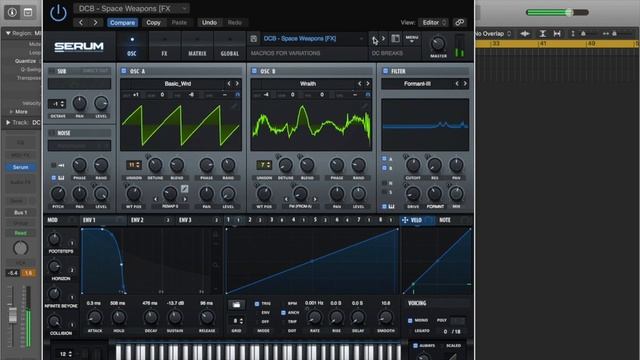Switch to the GLOBAL tab
This screenshot has width=640, height=360.
[x=229, y=47]
